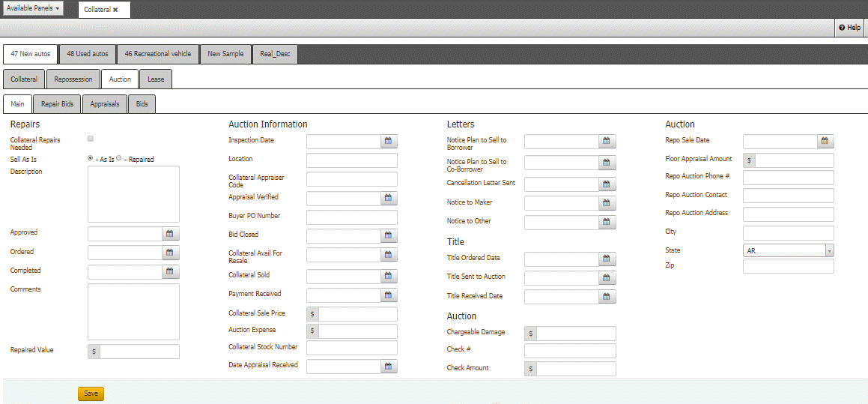Open calendar for Title Ordered Date

[607, 259]
